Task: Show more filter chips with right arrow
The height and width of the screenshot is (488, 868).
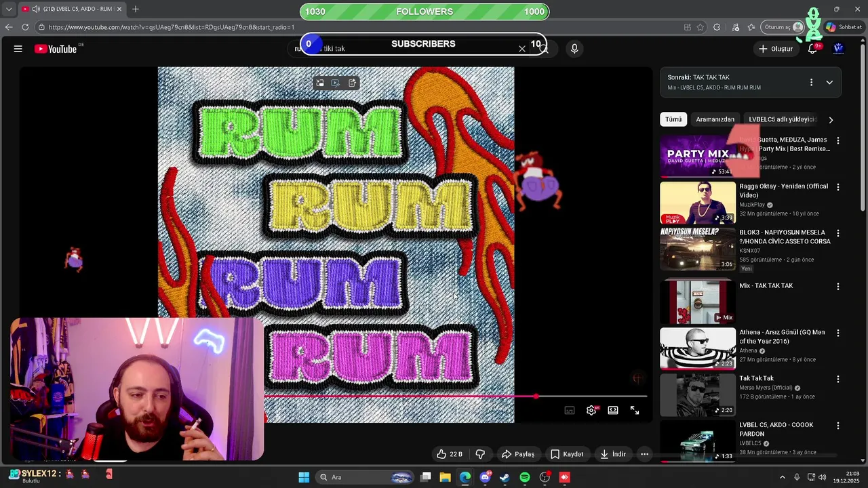Action: [831, 119]
